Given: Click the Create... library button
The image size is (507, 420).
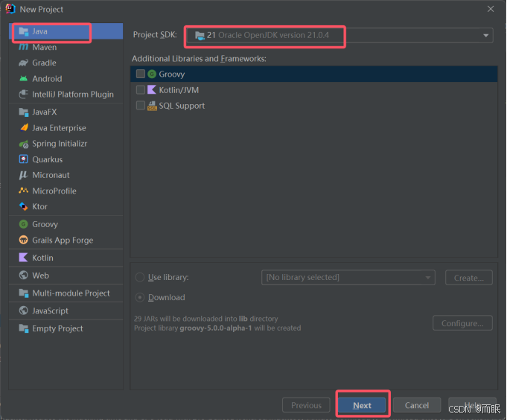Looking at the screenshot, I should [x=469, y=278].
